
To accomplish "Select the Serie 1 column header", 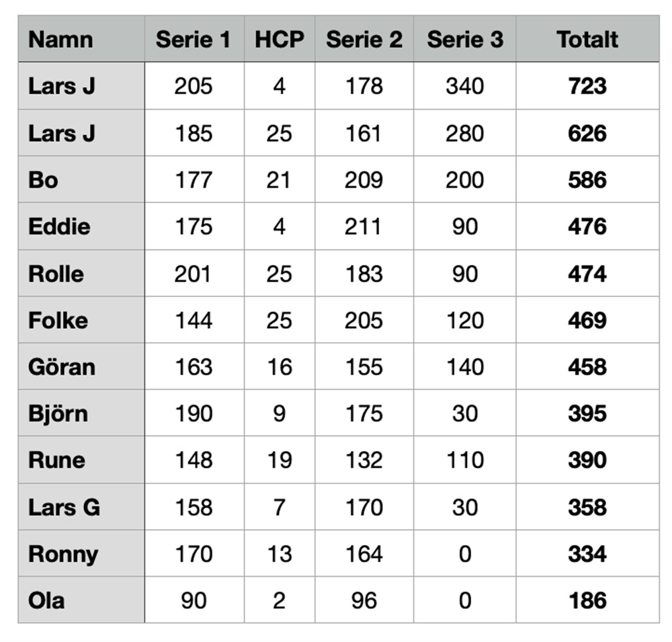I will pyautogui.click(x=194, y=40).
